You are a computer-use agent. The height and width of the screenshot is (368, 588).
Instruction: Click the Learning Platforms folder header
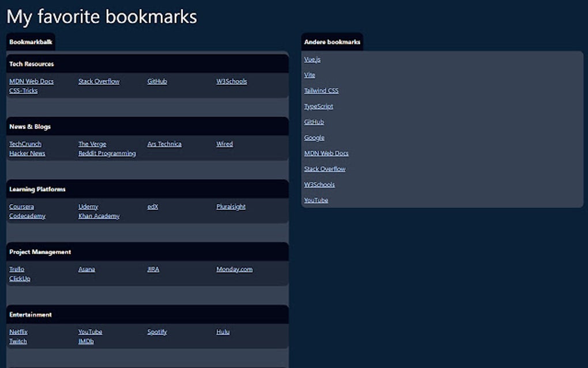(x=148, y=189)
